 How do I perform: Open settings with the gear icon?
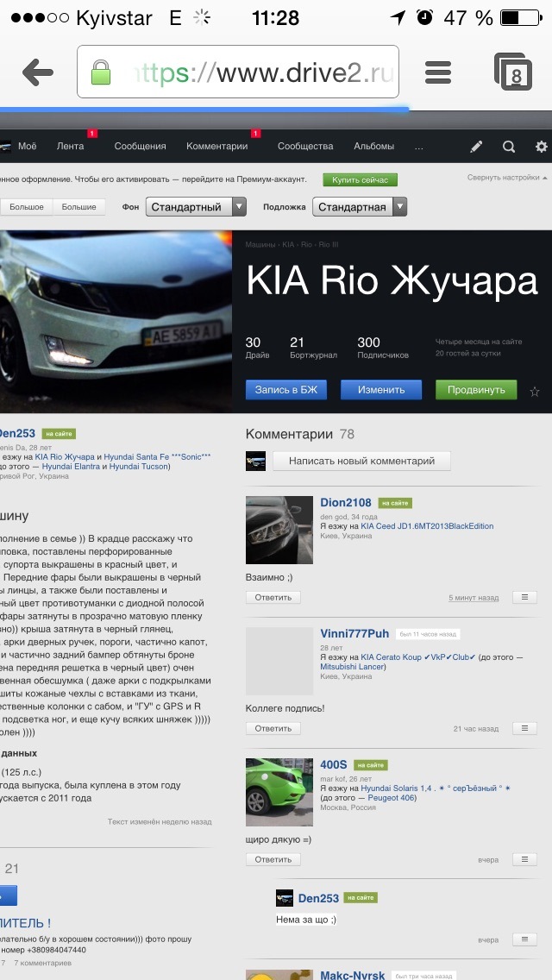[542, 147]
